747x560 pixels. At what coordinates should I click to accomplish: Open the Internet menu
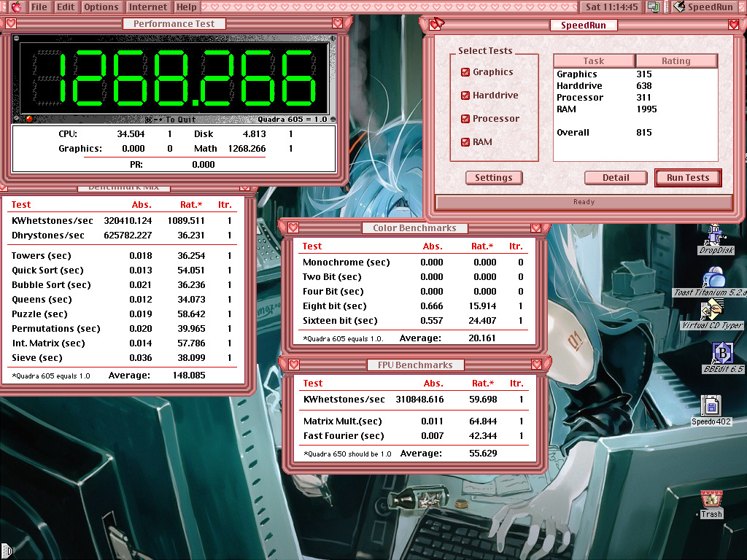(148, 7)
